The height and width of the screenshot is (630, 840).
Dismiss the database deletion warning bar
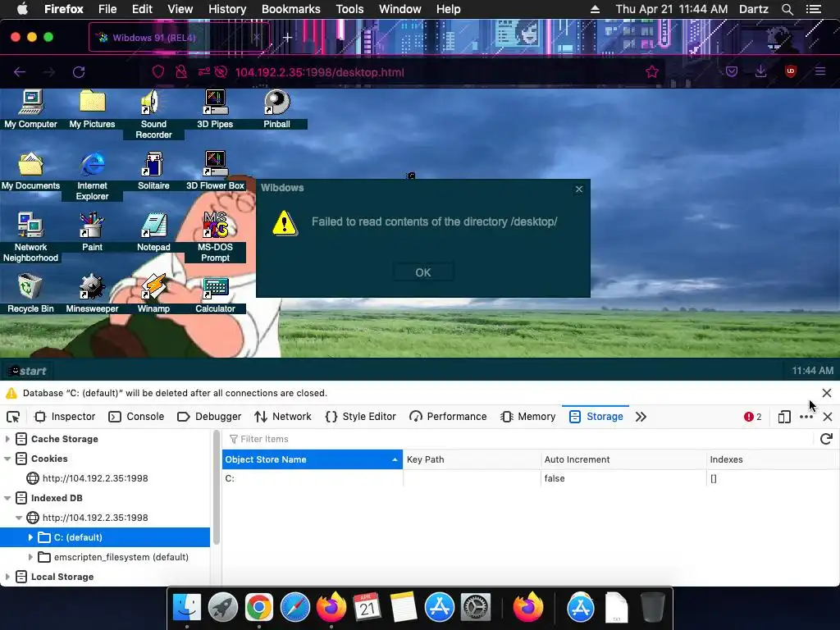(x=827, y=393)
